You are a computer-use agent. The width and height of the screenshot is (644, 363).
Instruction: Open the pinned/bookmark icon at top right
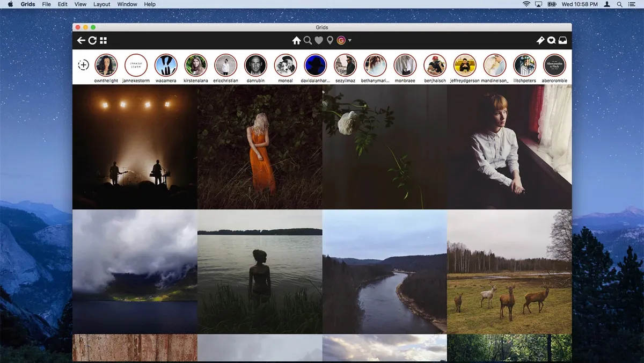tap(540, 40)
